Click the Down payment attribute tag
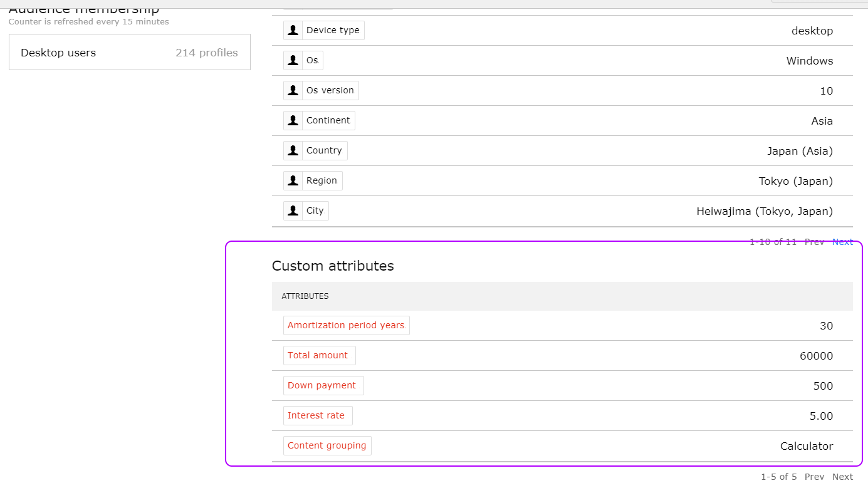Viewport: 868px width, 488px height. click(322, 386)
